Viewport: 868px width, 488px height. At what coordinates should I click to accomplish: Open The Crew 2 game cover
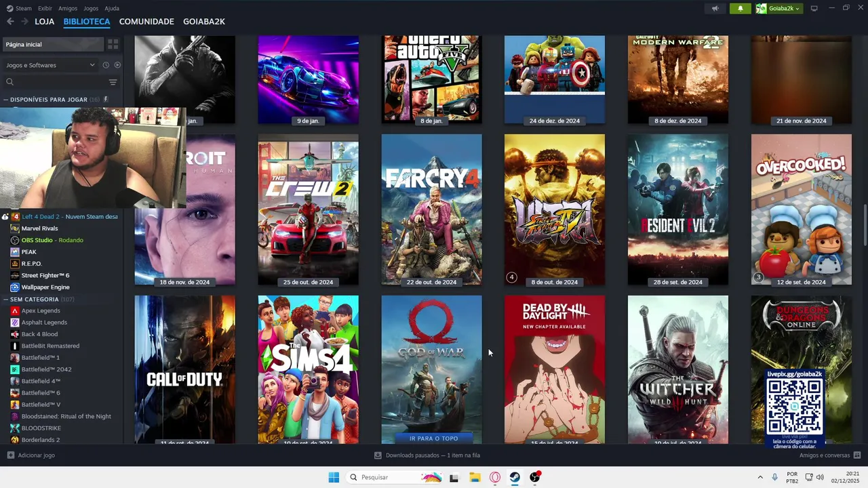(x=308, y=209)
